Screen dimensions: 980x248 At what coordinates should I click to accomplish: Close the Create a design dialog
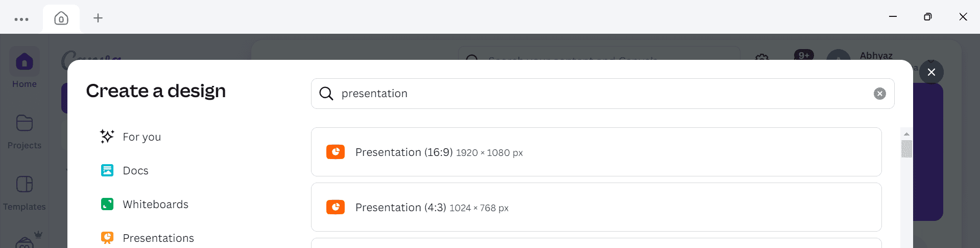(x=931, y=72)
